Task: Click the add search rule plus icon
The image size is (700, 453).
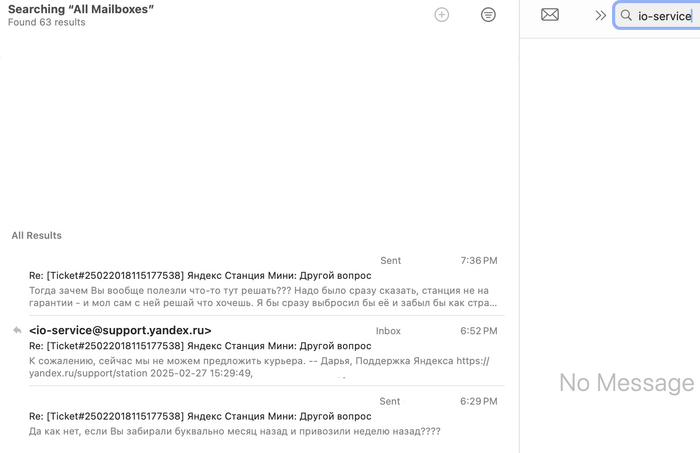Action: coord(442,15)
